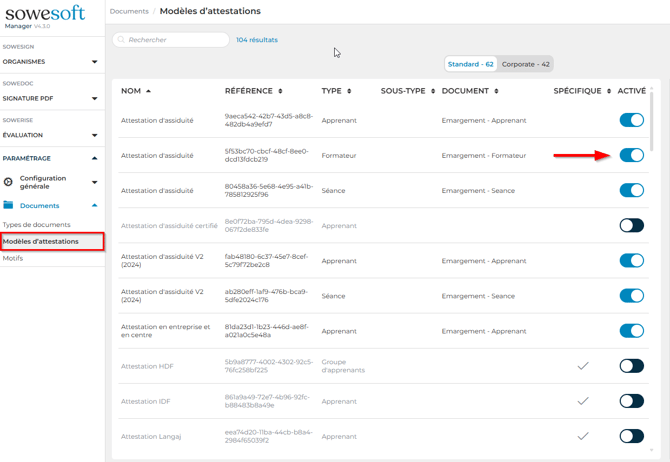The width and height of the screenshot is (670, 462).
Task: Enable Attestation d'assiduité certifié toggle
Action: coord(632,225)
